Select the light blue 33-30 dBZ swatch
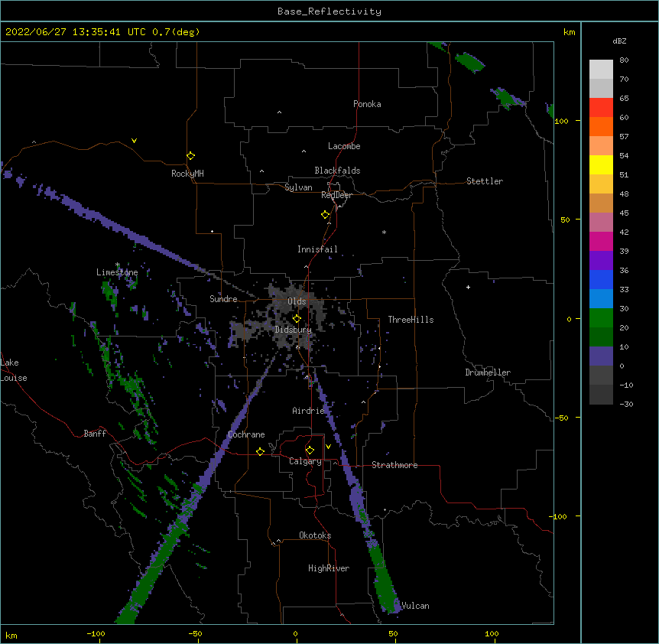 [x=601, y=299]
